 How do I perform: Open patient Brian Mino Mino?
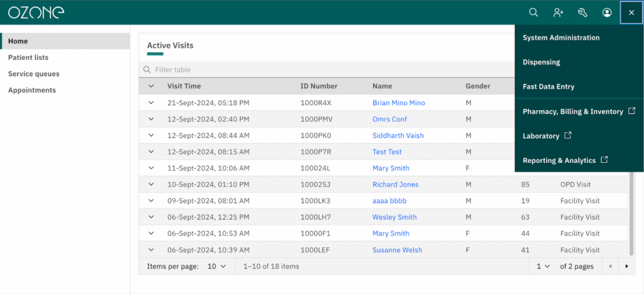pyautogui.click(x=398, y=103)
